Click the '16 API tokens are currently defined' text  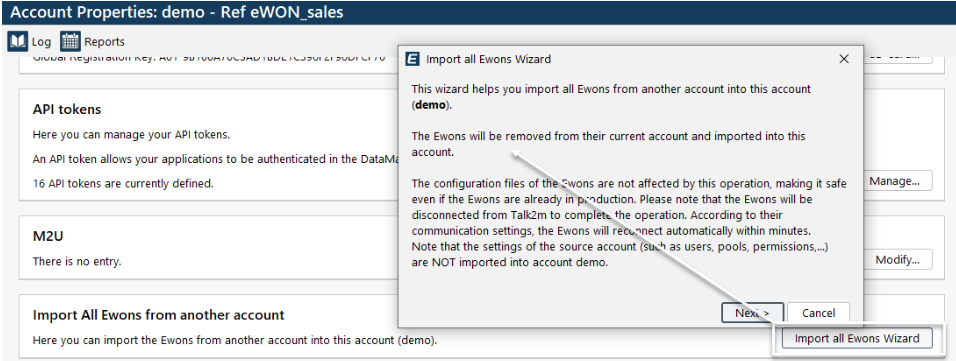pos(123,183)
